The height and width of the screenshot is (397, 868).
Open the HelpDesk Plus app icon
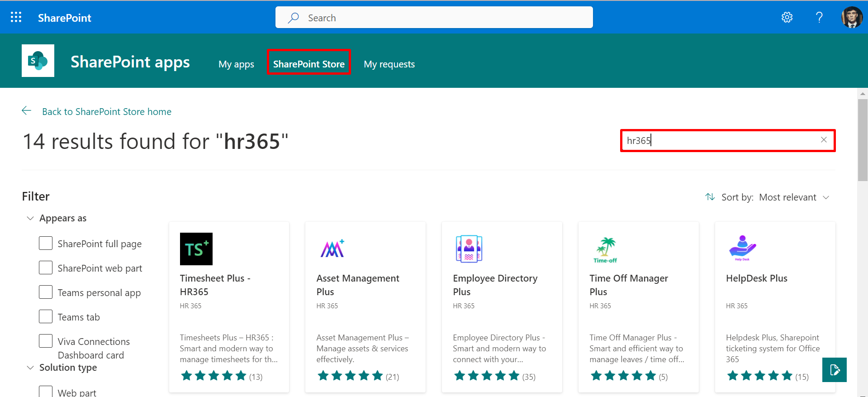(x=743, y=249)
